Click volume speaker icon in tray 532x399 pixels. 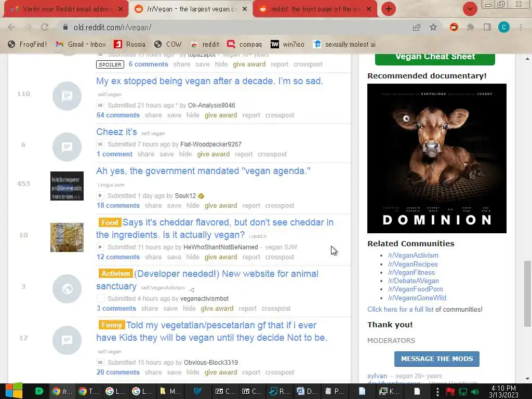point(475,392)
